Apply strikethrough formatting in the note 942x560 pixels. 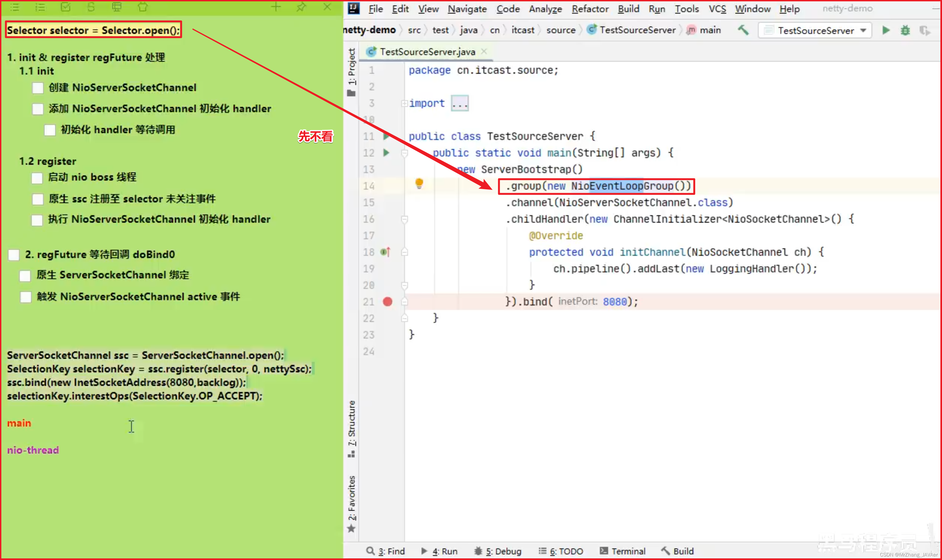tap(91, 7)
